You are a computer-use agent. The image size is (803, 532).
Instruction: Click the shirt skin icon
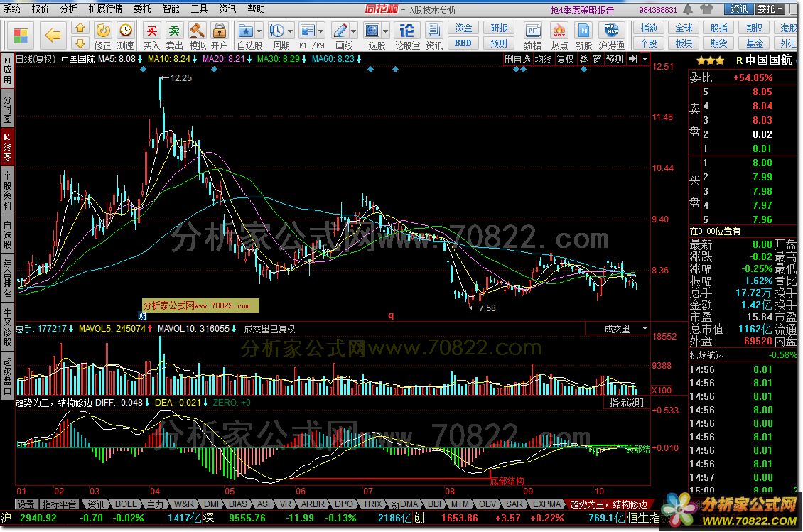pos(707,9)
